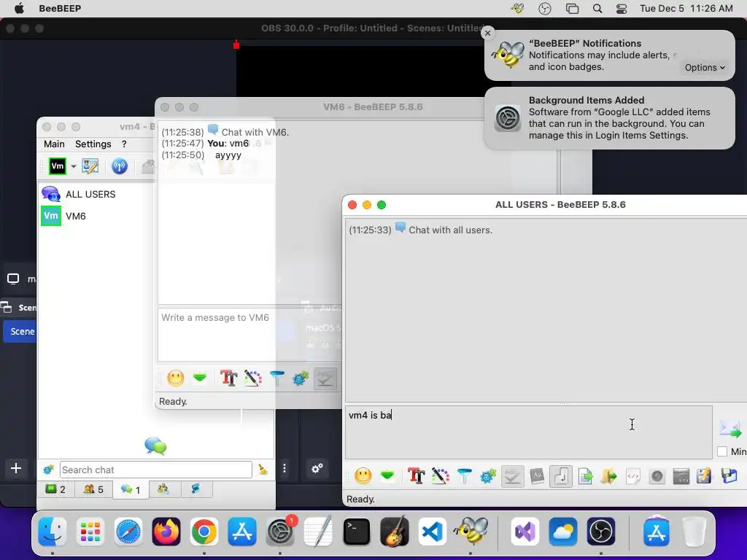Viewport: 747px width, 560px height.
Task: Click the round gray icon in ALL USERS toolbar
Action: pyautogui.click(x=657, y=475)
